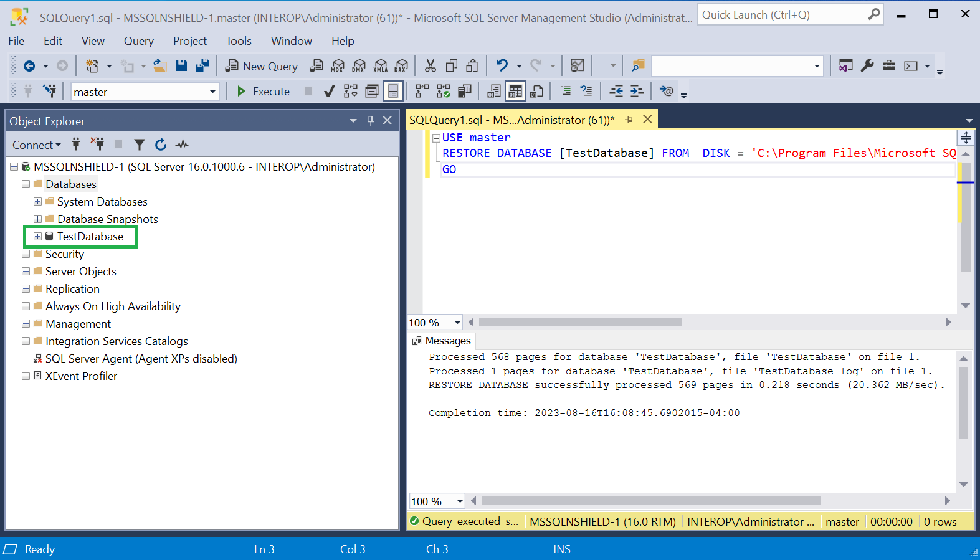This screenshot has width=980, height=560.
Task: Click the Copy icon in toolbar
Action: coord(452,66)
